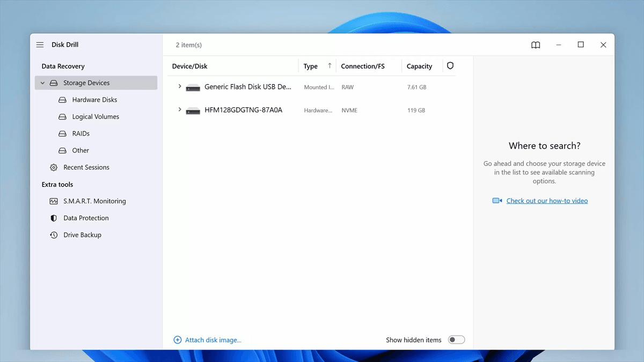Sort by the Capacity column header
The image size is (644, 362).
point(419,67)
